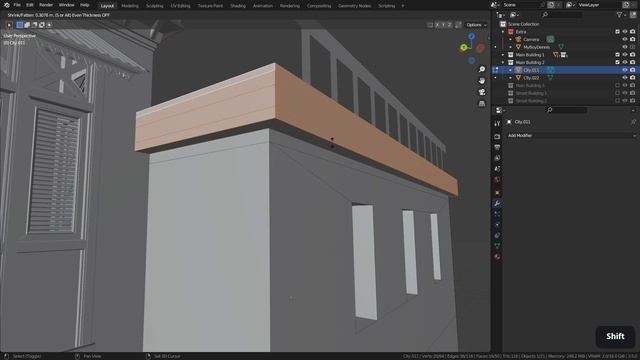Open the Particles properties tab icon
The width and height of the screenshot is (640, 360).
(497, 214)
